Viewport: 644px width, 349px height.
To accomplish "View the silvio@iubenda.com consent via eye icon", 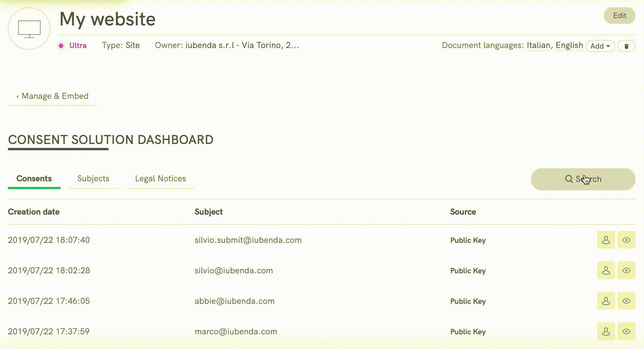I will click(626, 271).
